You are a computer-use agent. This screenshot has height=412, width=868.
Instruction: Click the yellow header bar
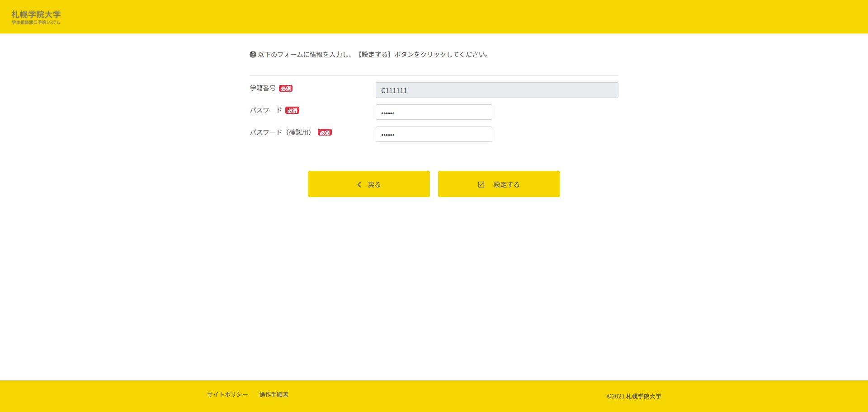pyautogui.click(x=434, y=16)
